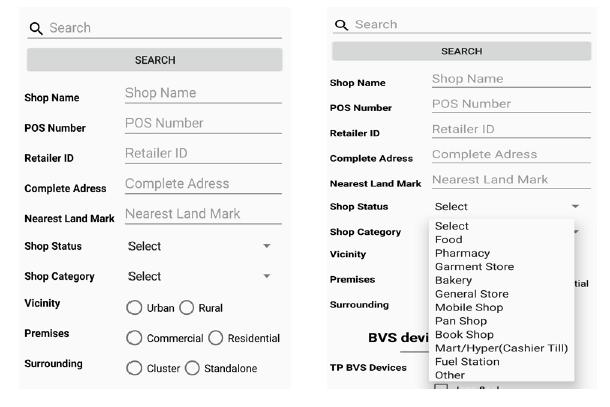
Task: Choose Food from the open dropdown list
Action: click(x=448, y=240)
